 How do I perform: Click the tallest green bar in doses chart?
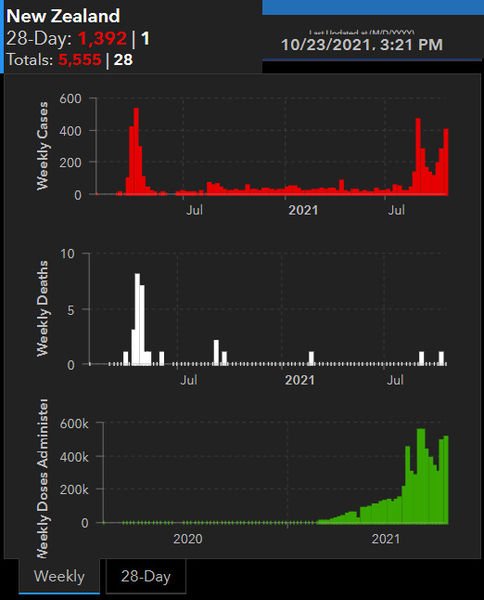(421, 476)
